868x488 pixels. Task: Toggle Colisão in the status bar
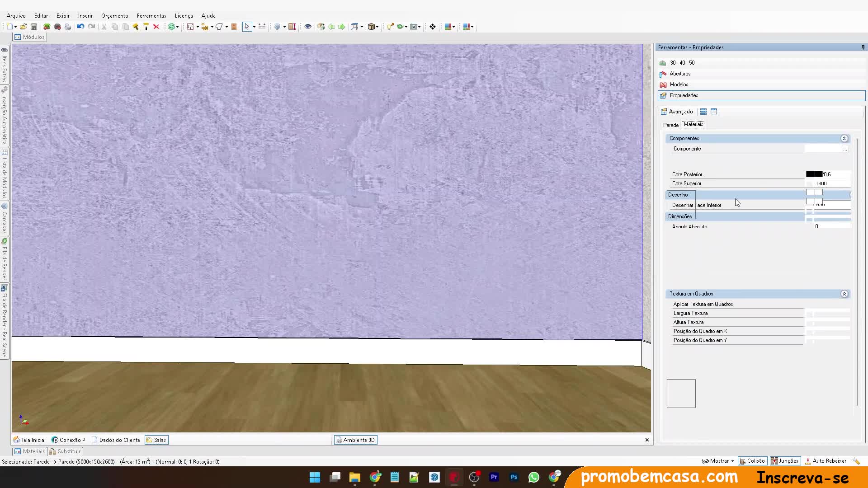(x=752, y=461)
